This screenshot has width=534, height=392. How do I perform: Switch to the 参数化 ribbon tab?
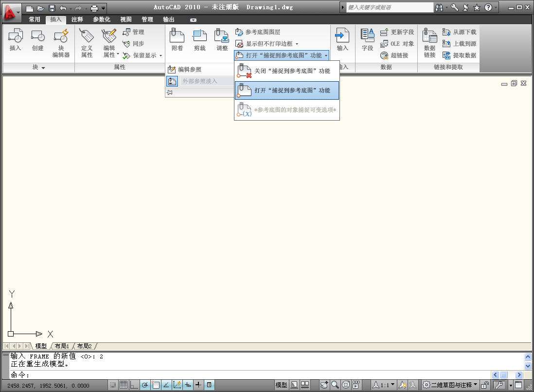(102, 19)
